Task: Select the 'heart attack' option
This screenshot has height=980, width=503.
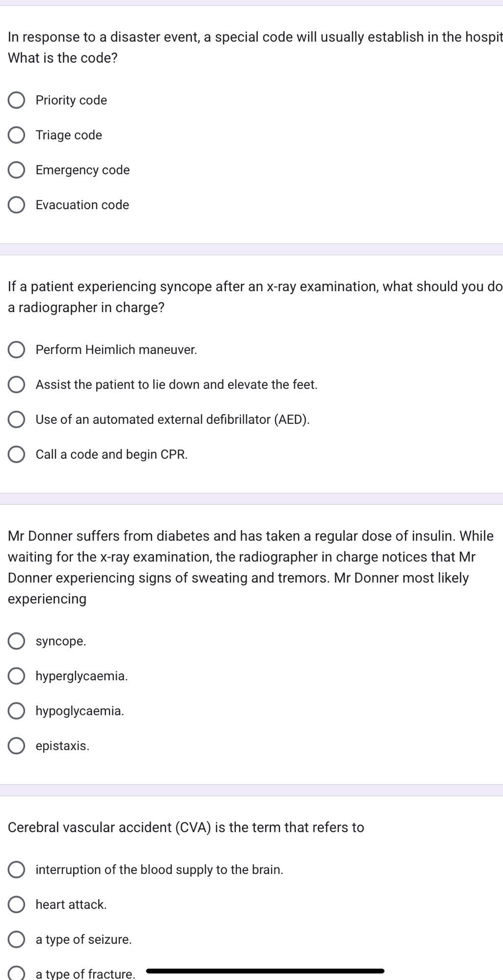Action: click(17, 904)
